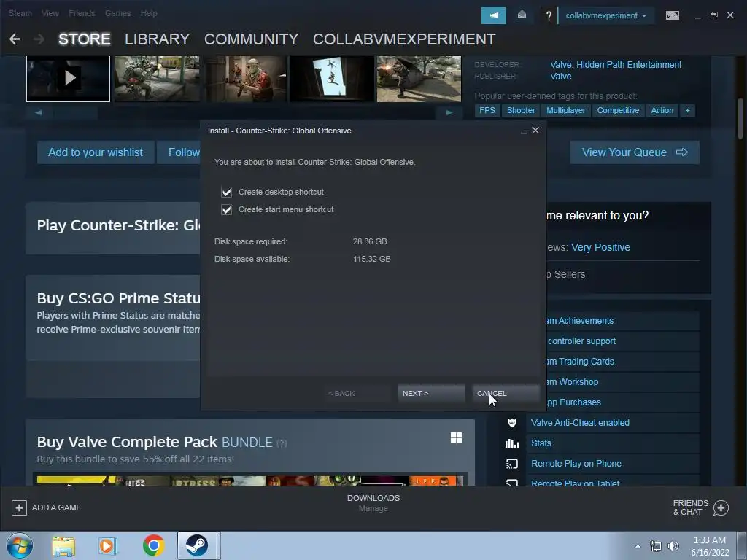
Task: Click View Your Queue button
Action: pyautogui.click(x=635, y=152)
